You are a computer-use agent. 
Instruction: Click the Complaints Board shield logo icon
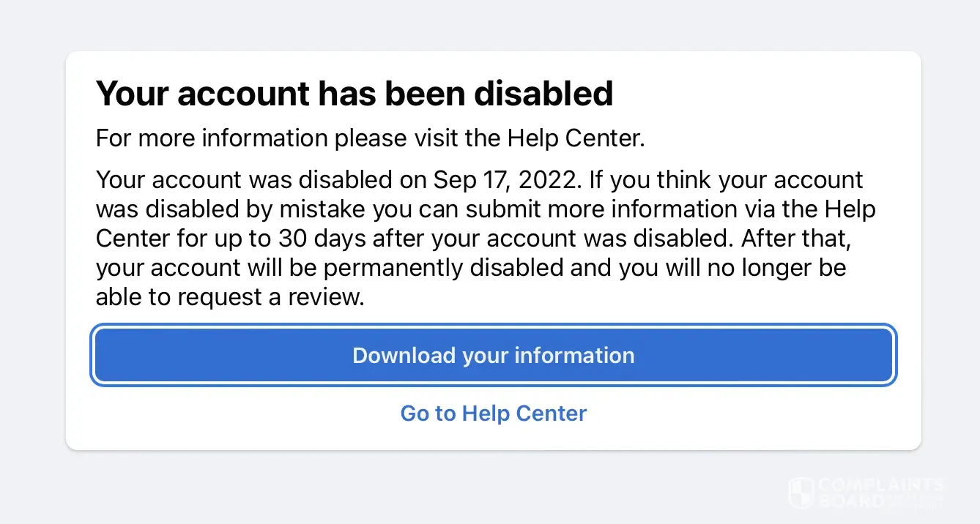[801, 492]
